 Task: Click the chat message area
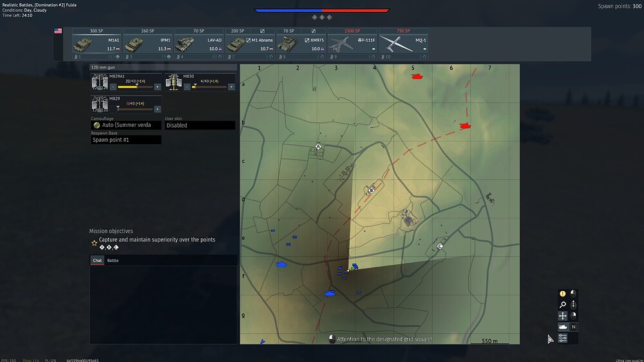163,305
